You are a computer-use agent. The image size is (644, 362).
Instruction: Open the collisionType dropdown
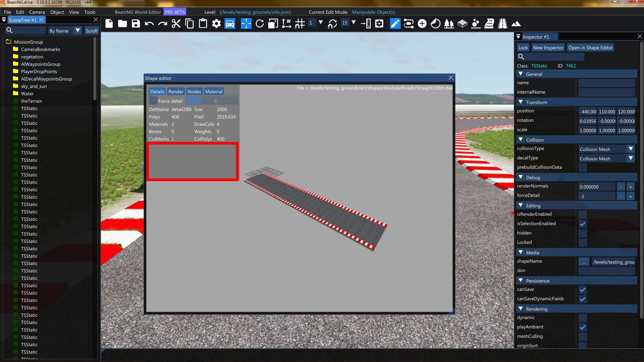pyautogui.click(x=607, y=149)
